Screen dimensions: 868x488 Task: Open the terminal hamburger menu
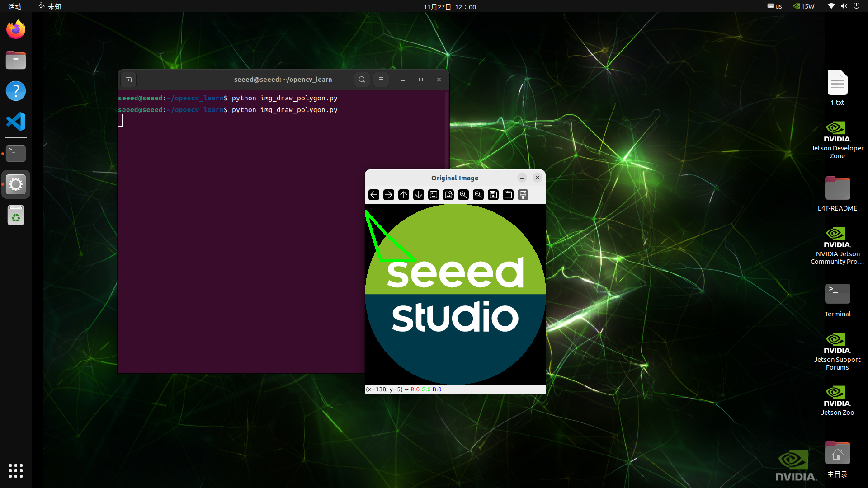(381, 80)
